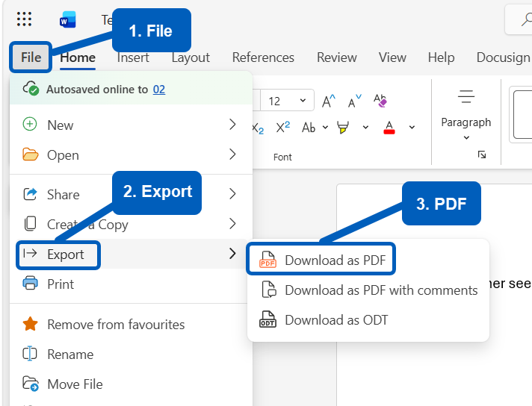Choose Download as PDF with comments
This screenshot has height=406, width=532.
[368, 290]
